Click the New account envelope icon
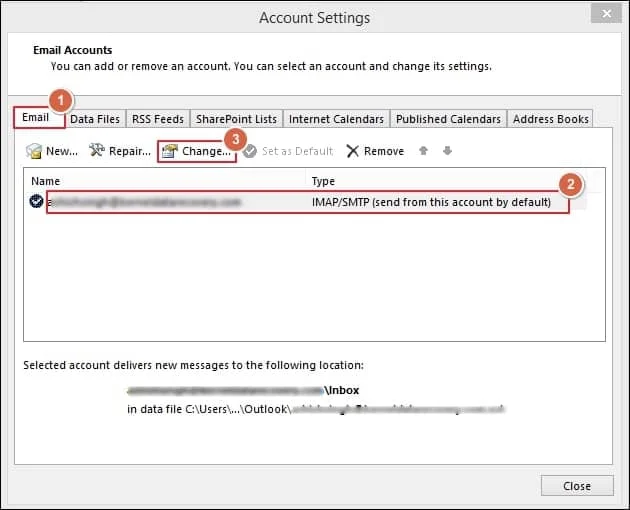This screenshot has height=510, width=630. [34, 151]
